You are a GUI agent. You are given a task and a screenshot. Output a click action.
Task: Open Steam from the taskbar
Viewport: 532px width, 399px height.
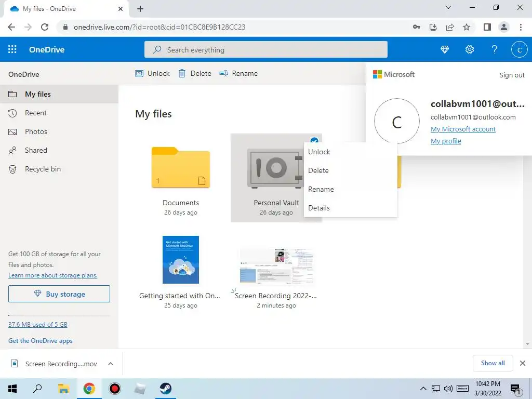tap(166, 389)
